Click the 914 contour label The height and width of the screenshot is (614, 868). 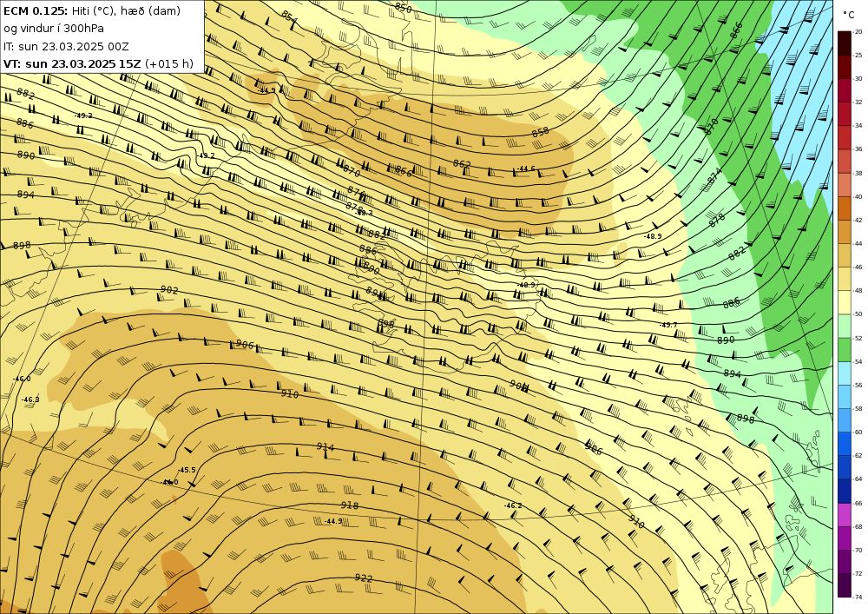click(x=325, y=446)
